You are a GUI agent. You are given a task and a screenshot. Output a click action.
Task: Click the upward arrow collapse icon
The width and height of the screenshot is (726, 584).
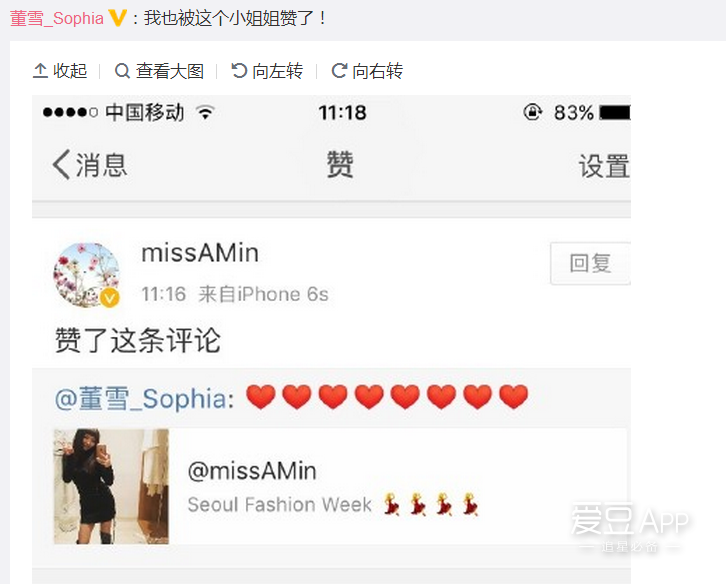[40, 71]
